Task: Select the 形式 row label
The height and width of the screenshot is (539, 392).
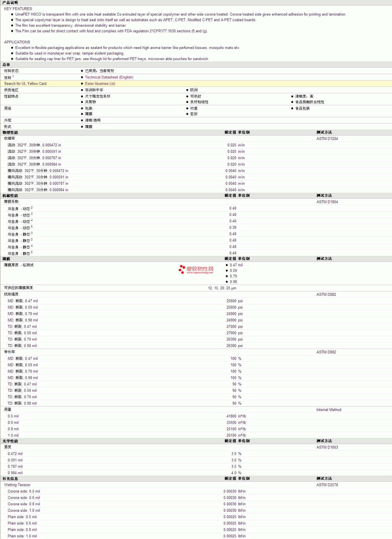Action: pos(8,127)
